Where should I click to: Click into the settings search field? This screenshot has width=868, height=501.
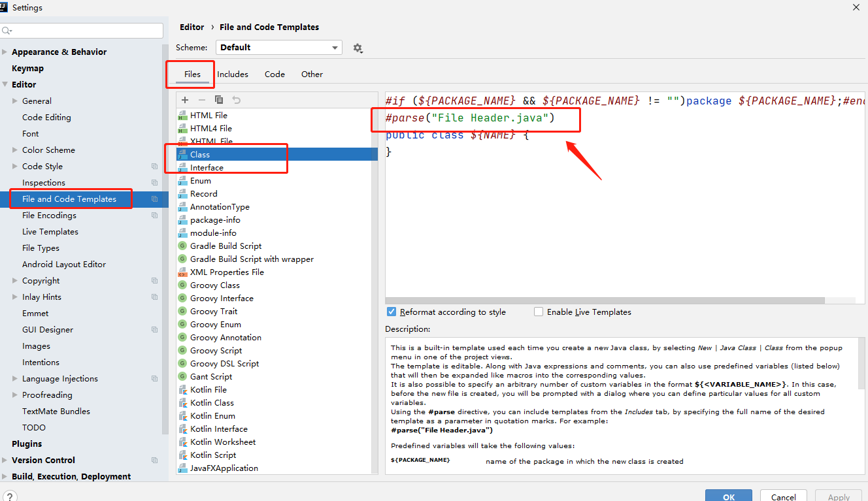coord(82,31)
